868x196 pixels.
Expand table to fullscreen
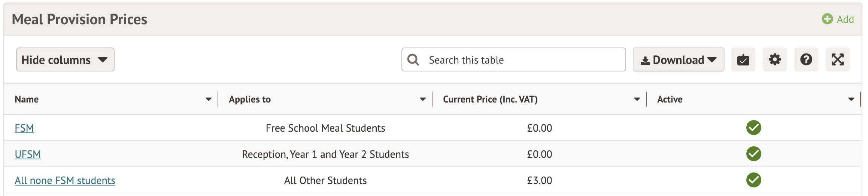click(837, 60)
